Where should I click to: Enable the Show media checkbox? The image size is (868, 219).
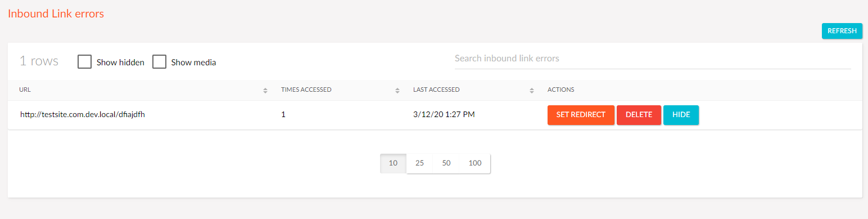[x=159, y=62]
